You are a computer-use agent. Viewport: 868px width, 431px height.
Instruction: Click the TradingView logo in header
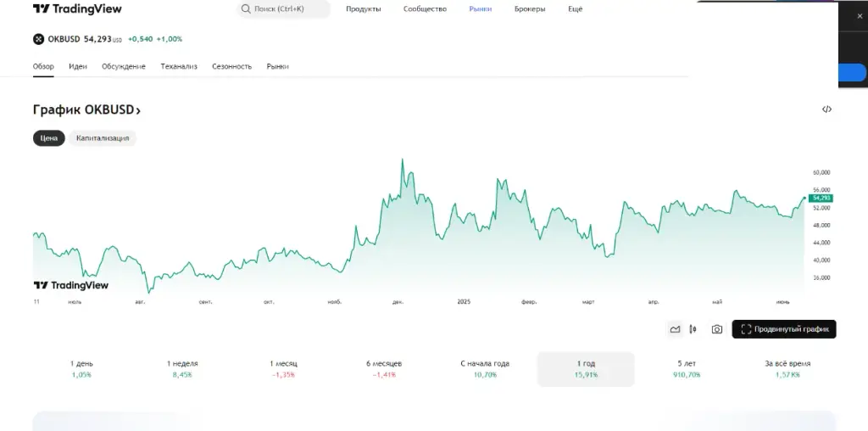coord(77,8)
